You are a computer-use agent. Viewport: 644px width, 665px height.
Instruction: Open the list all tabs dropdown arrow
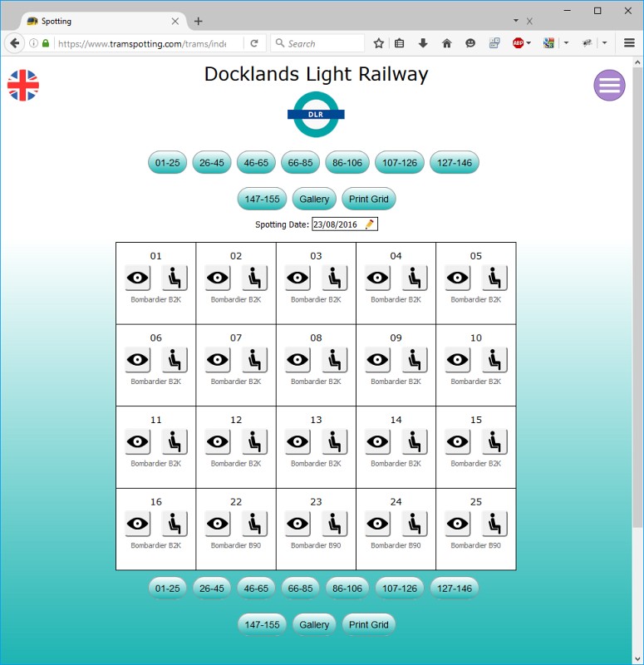tap(516, 20)
